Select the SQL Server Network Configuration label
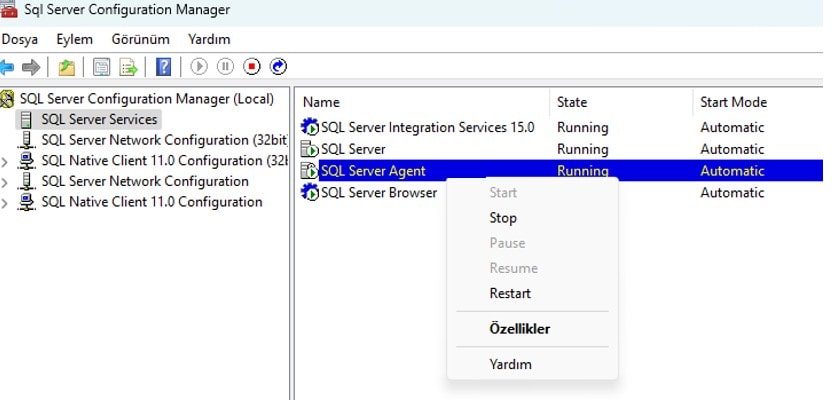This screenshot has height=414, width=837. pyautogui.click(x=145, y=181)
